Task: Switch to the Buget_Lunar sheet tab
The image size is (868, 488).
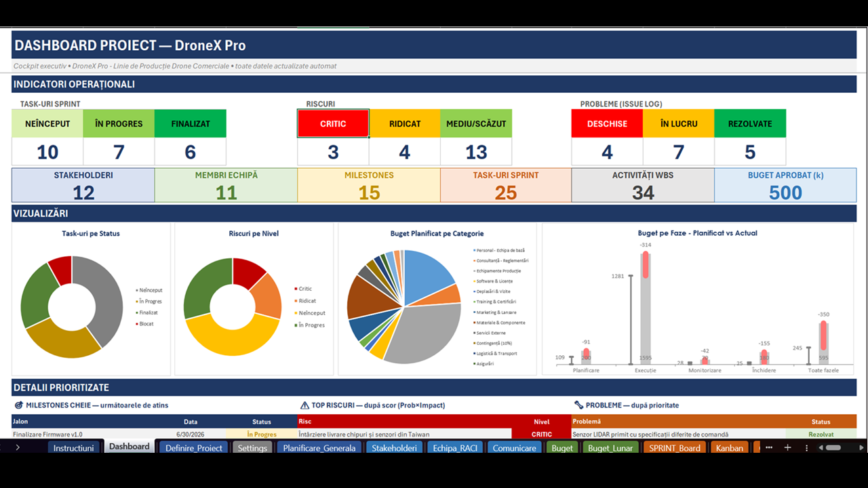Action: coord(610,447)
